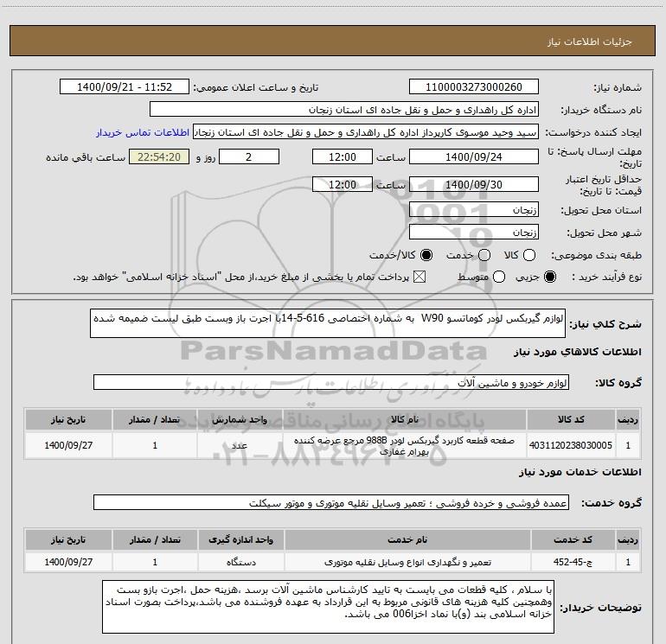The height and width of the screenshot is (644, 666).
Task: Click نام کالا column header
Action: click(x=405, y=419)
